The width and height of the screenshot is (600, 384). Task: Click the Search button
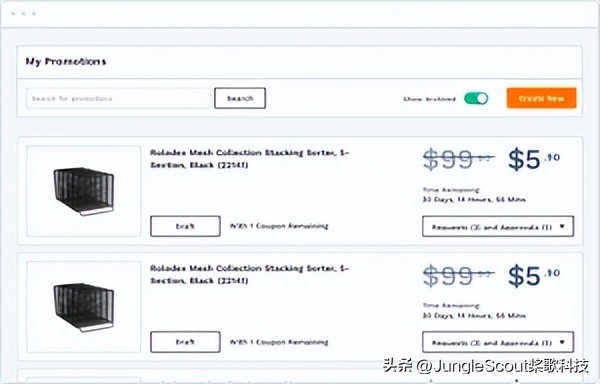pyautogui.click(x=240, y=98)
